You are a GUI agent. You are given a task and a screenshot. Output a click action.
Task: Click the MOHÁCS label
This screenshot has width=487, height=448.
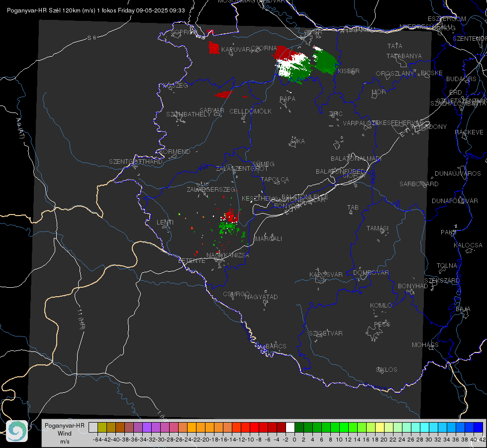pyautogui.click(x=425, y=345)
